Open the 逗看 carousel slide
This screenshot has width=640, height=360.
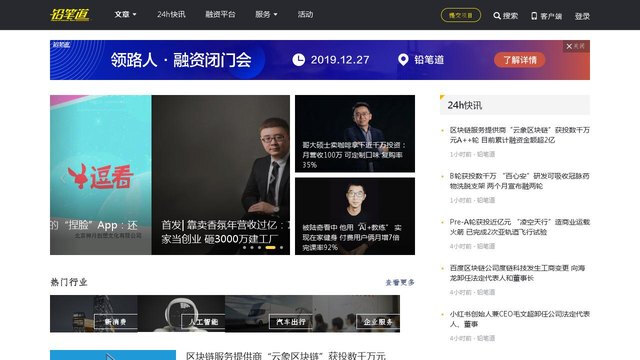click(x=100, y=175)
